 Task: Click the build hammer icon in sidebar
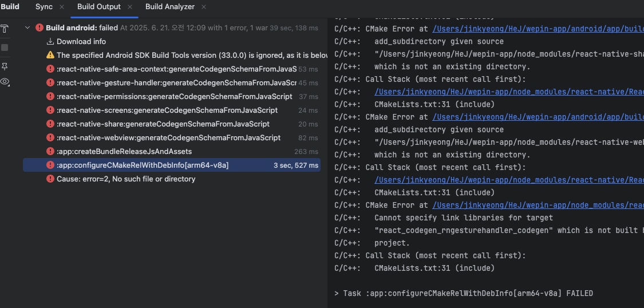[5, 29]
